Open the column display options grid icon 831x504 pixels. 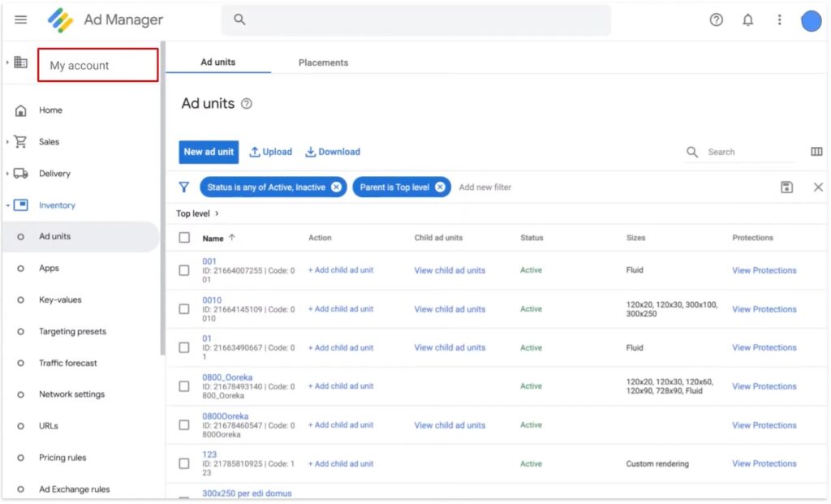816,152
